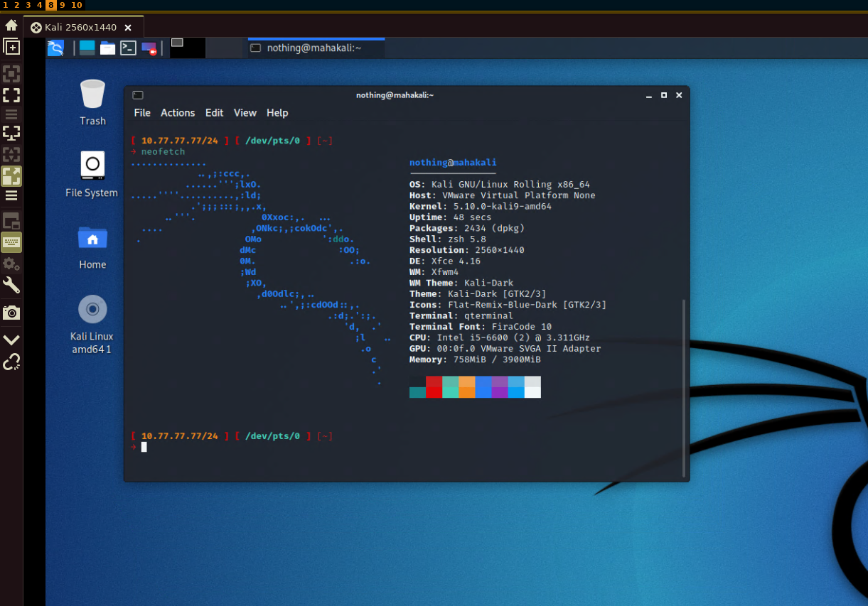
Task: Minimize the terminal window
Action: [x=648, y=95]
